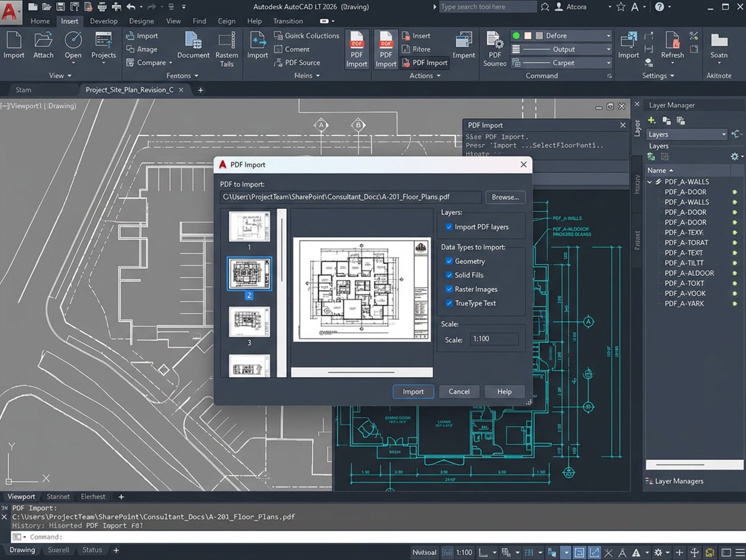Toggle the Raster Images checkbox
This screenshot has height=560, width=746.
pos(449,289)
